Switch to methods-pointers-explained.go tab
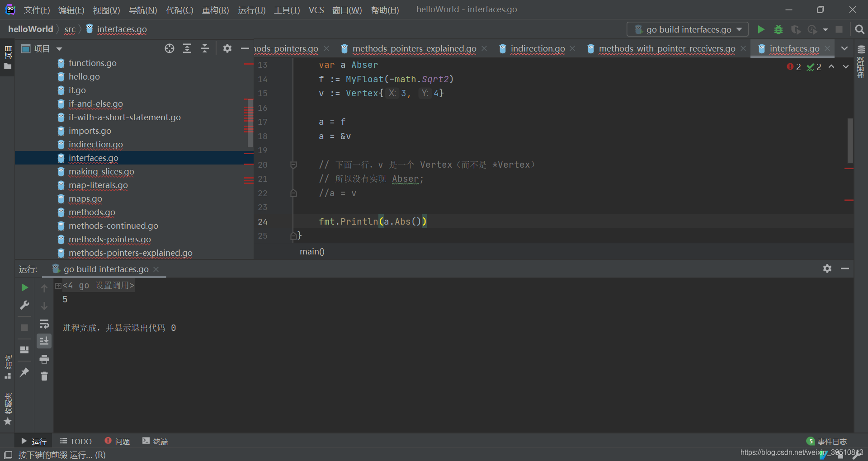The height and width of the screenshot is (461, 868). coord(414,48)
